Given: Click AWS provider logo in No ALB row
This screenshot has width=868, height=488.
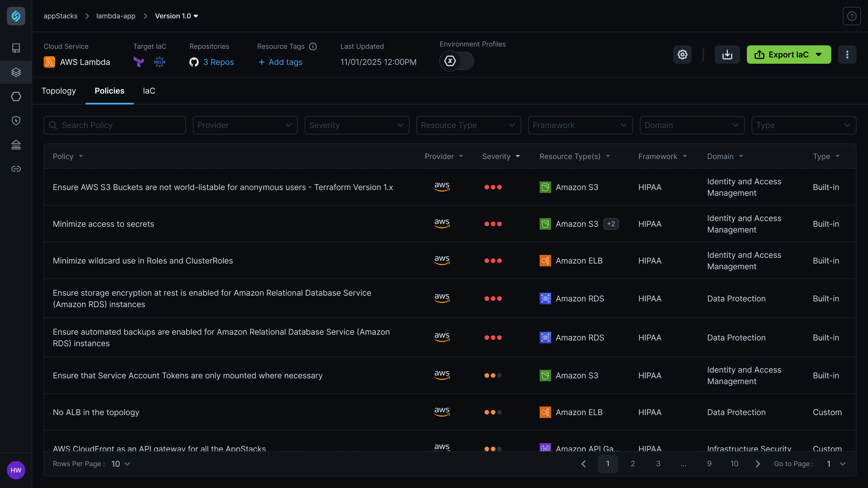Looking at the screenshot, I should 442,411.
